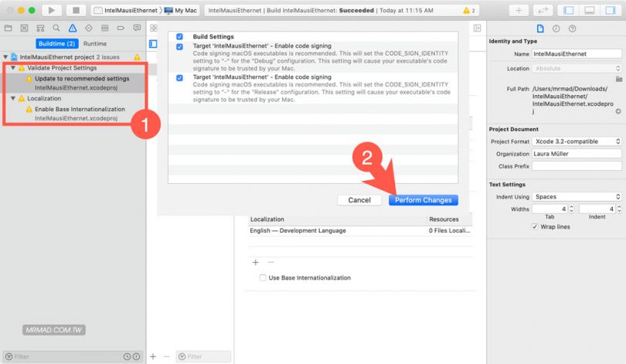Select the English — Development Language row

pos(359,231)
